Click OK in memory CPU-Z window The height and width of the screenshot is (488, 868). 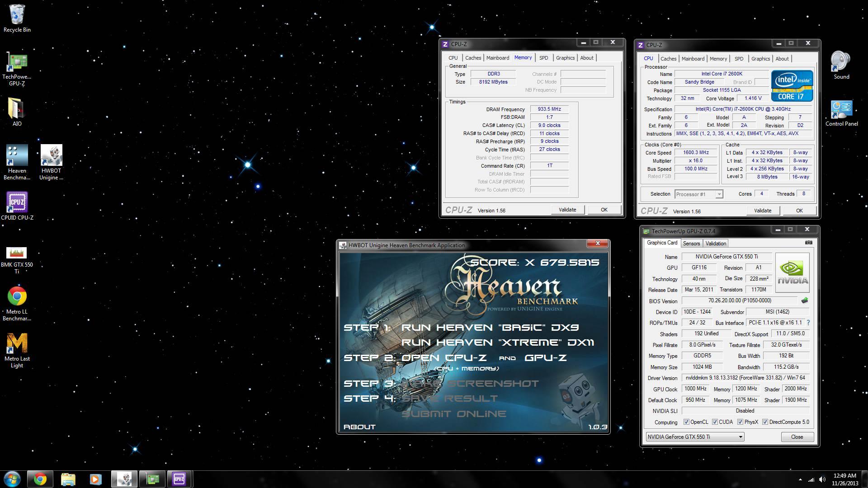tap(604, 210)
